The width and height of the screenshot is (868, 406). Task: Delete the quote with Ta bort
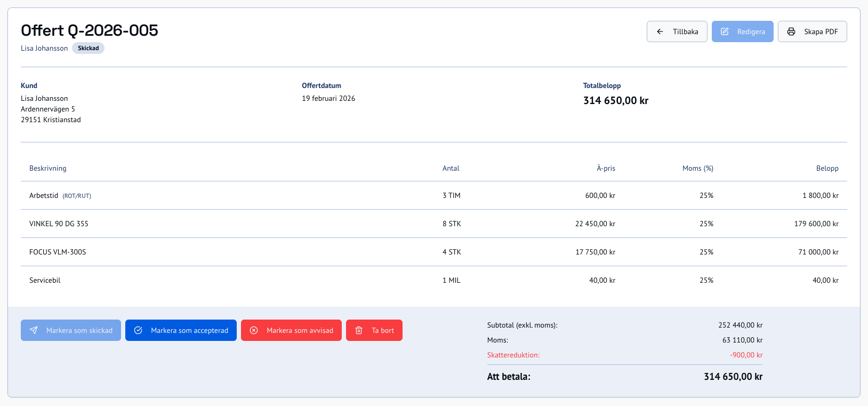pyautogui.click(x=374, y=330)
